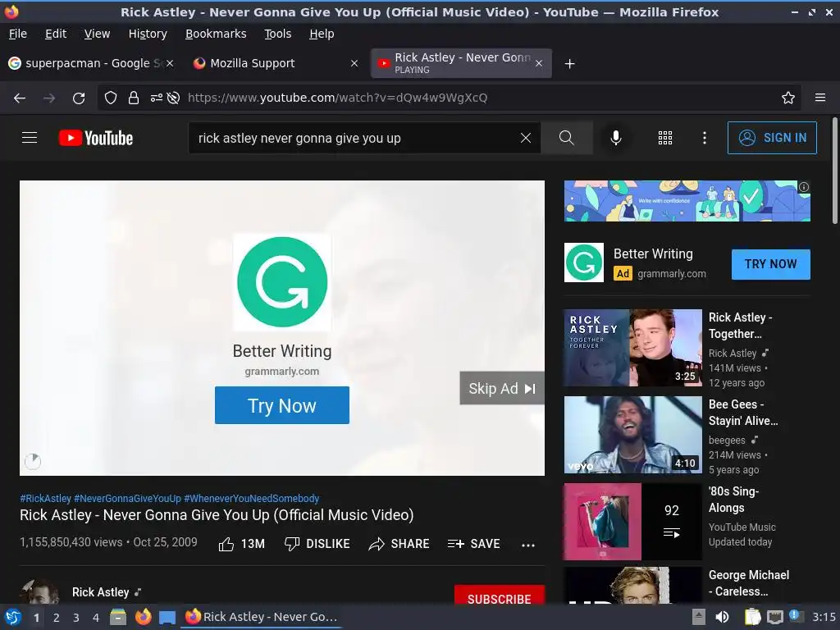Open the Tools menu
840x630 pixels.
pyautogui.click(x=278, y=34)
